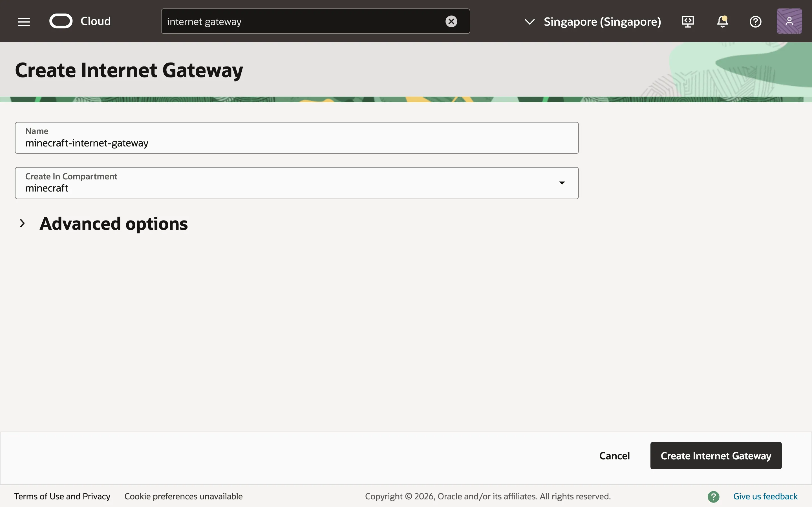
Task: Cancel the internet gateway creation
Action: point(614,455)
